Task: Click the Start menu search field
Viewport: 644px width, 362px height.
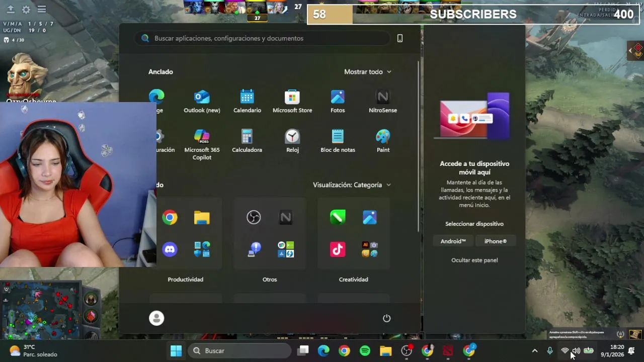Action: point(262,38)
